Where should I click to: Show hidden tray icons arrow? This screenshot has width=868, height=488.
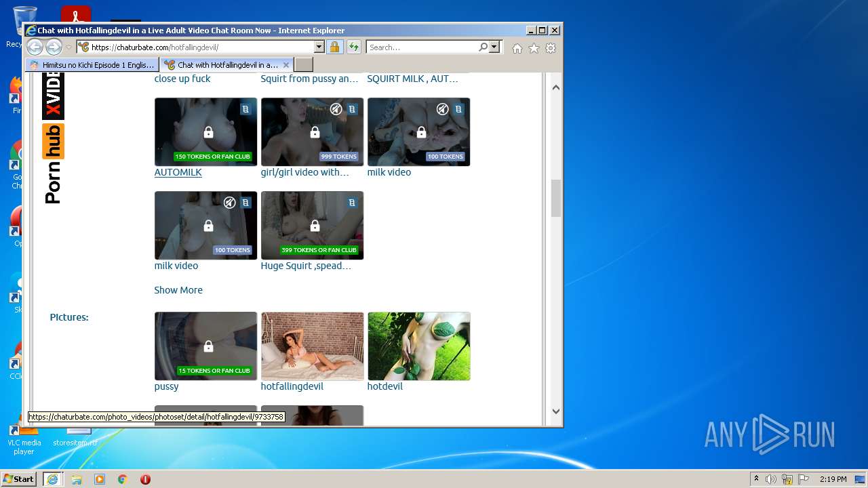pyautogui.click(x=756, y=479)
